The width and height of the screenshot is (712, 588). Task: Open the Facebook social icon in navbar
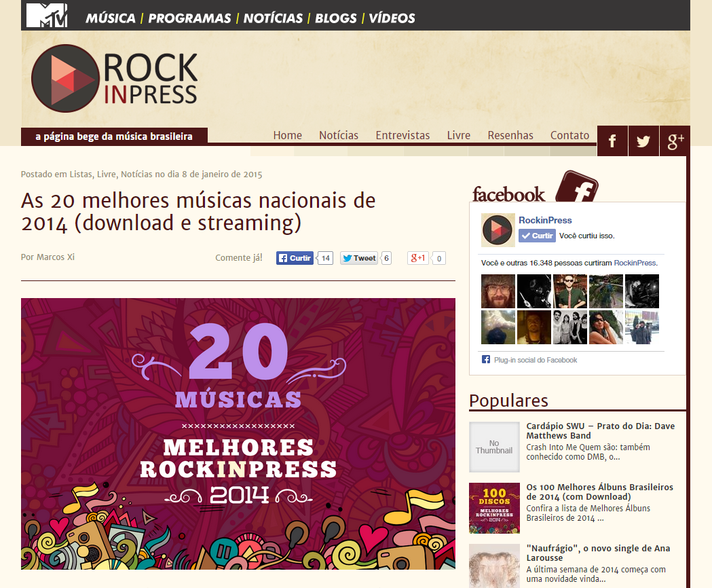(x=612, y=141)
